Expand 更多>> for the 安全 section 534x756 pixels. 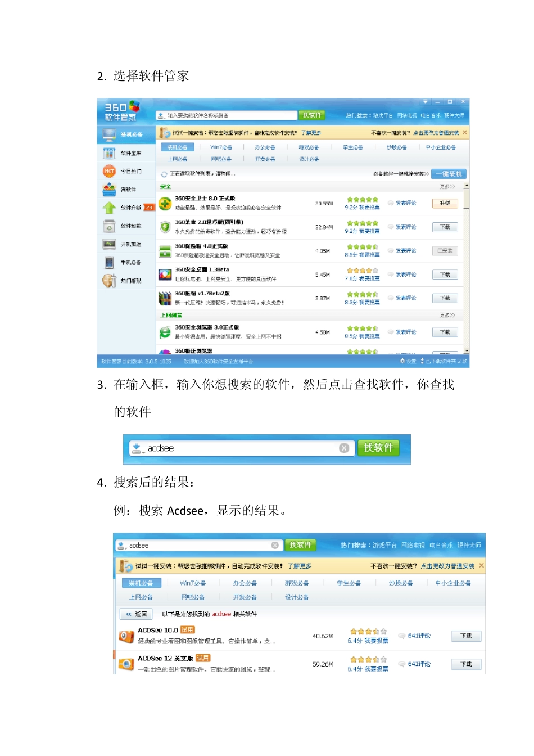pos(447,186)
